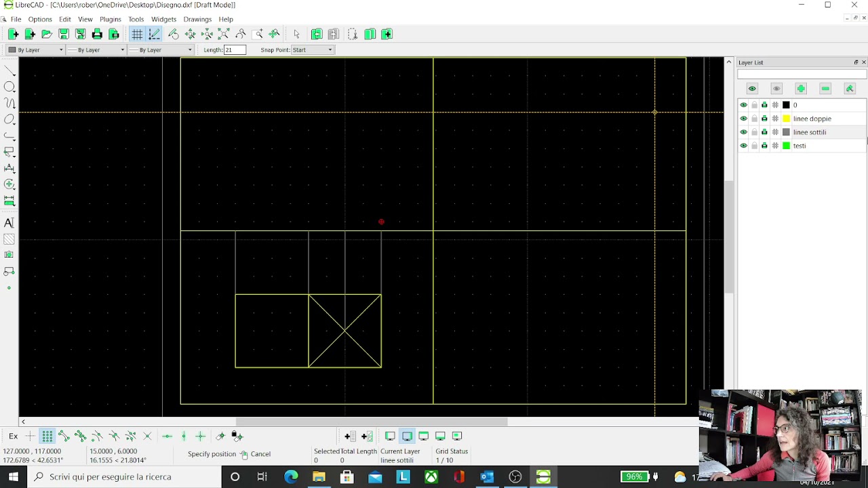Activate the Zoom Panning tool

click(274, 34)
